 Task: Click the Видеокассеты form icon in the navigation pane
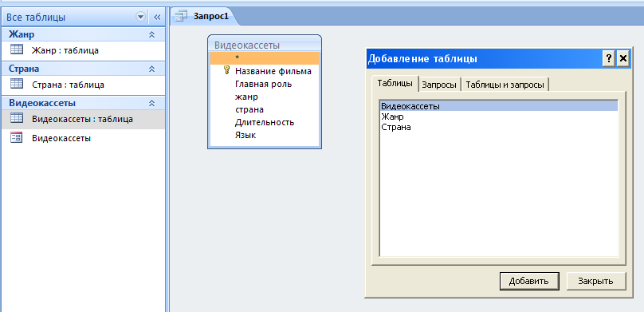(17, 137)
